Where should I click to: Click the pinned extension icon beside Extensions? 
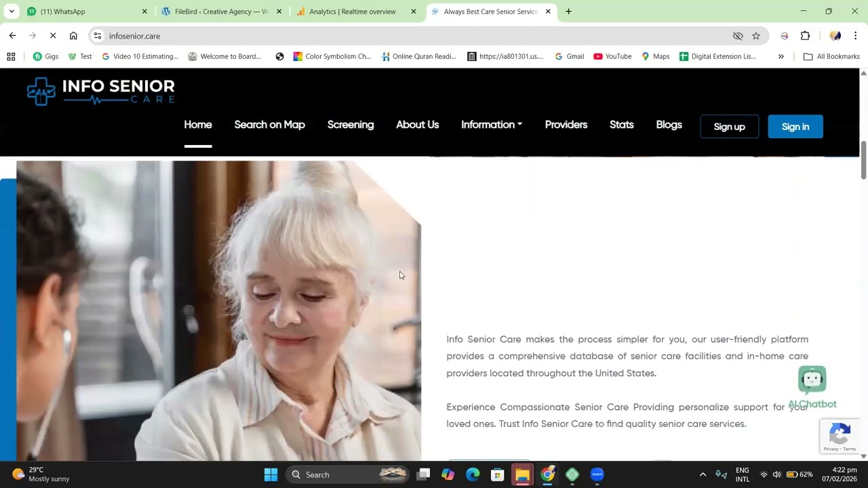[785, 36]
